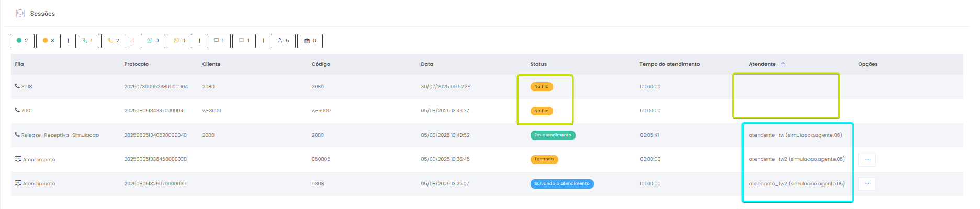Click the Sessões panel icon
The width and height of the screenshot is (980, 209).
20,14
